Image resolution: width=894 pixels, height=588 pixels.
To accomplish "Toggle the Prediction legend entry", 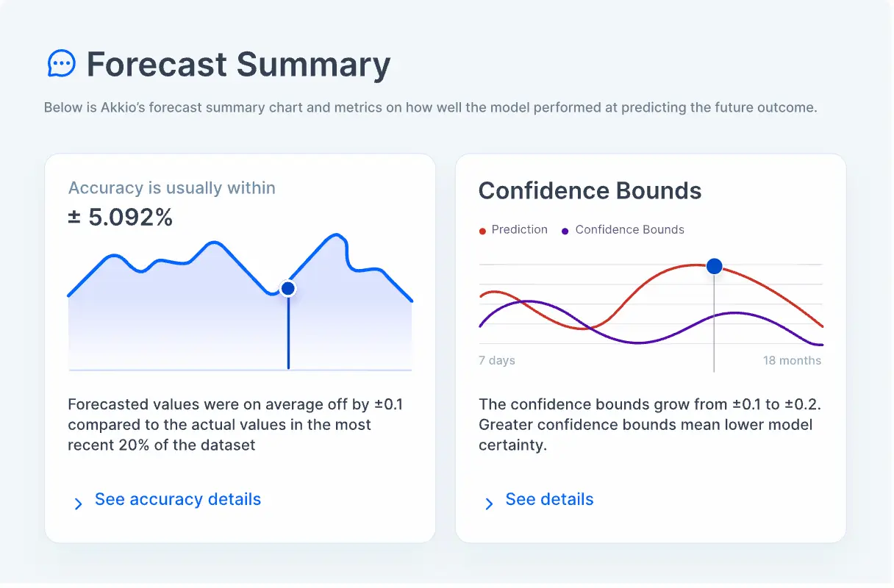I will [515, 229].
